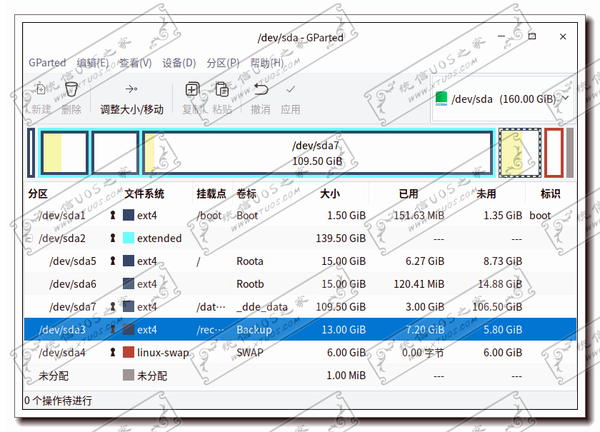Open the 帮助(H) menu
The width and height of the screenshot is (600, 432).
267,62
